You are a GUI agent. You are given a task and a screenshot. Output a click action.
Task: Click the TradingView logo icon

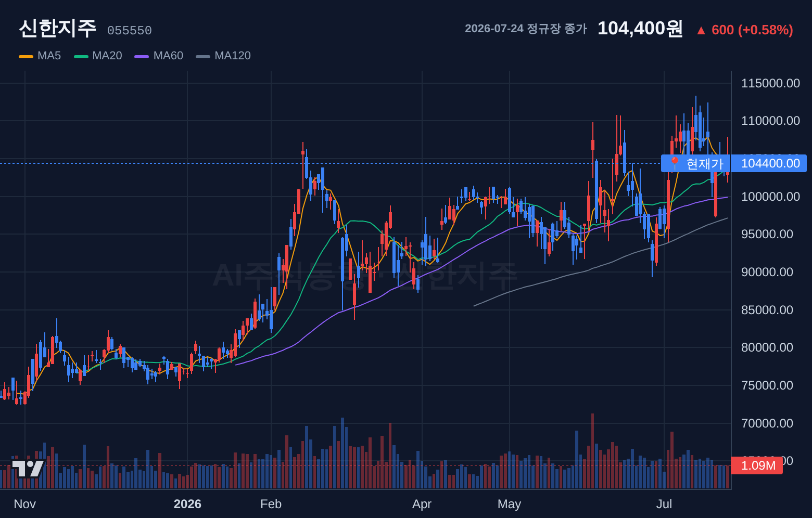28,469
